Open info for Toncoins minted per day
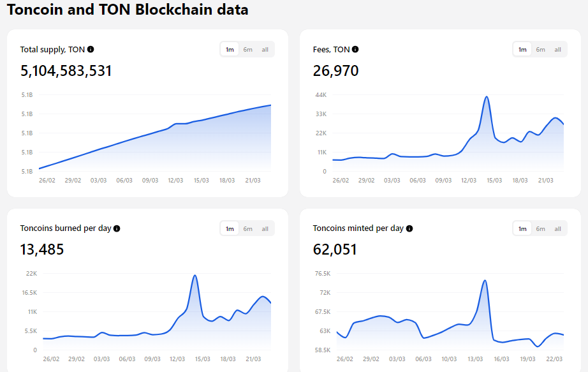This screenshot has width=588, height=372. 409,228
